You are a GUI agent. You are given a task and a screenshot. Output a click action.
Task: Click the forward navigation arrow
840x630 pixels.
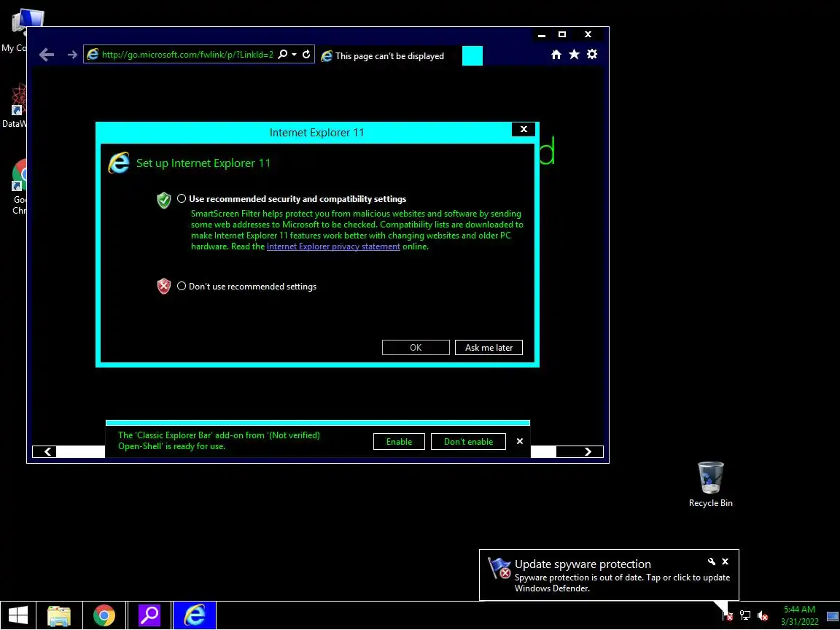(x=71, y=55)
